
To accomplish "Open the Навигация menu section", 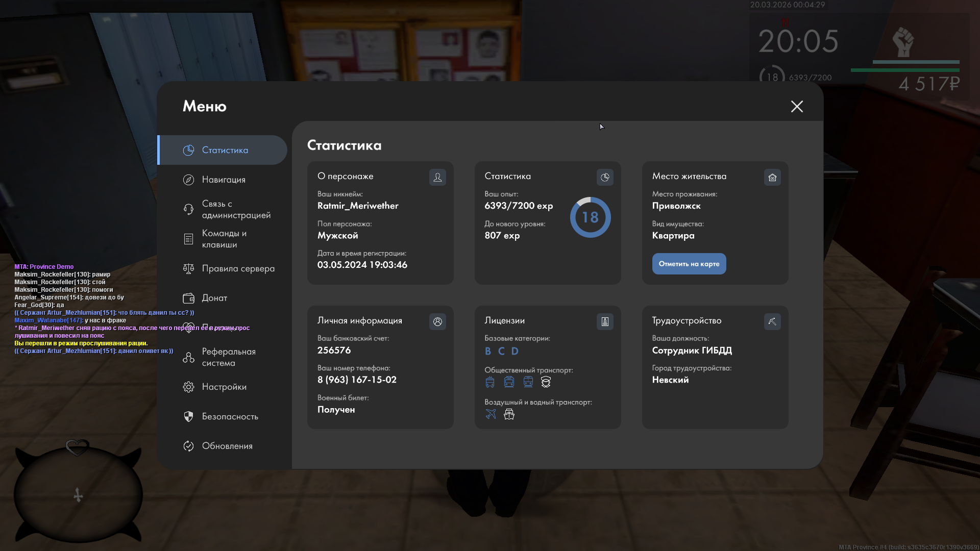I will click(224, 180).
